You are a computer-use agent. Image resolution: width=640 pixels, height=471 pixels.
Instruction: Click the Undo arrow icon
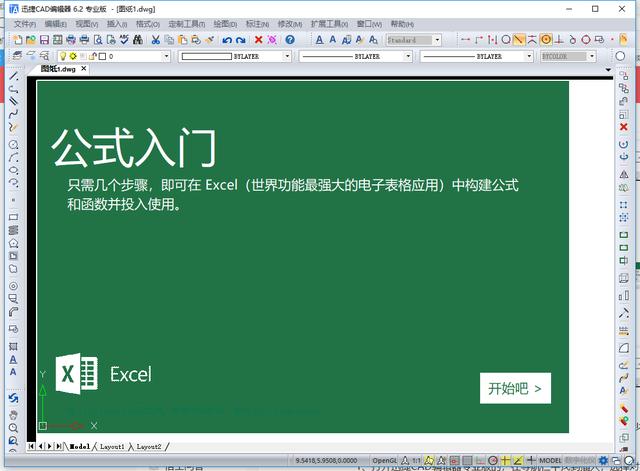pyautogui.click(x=227, y=40)
